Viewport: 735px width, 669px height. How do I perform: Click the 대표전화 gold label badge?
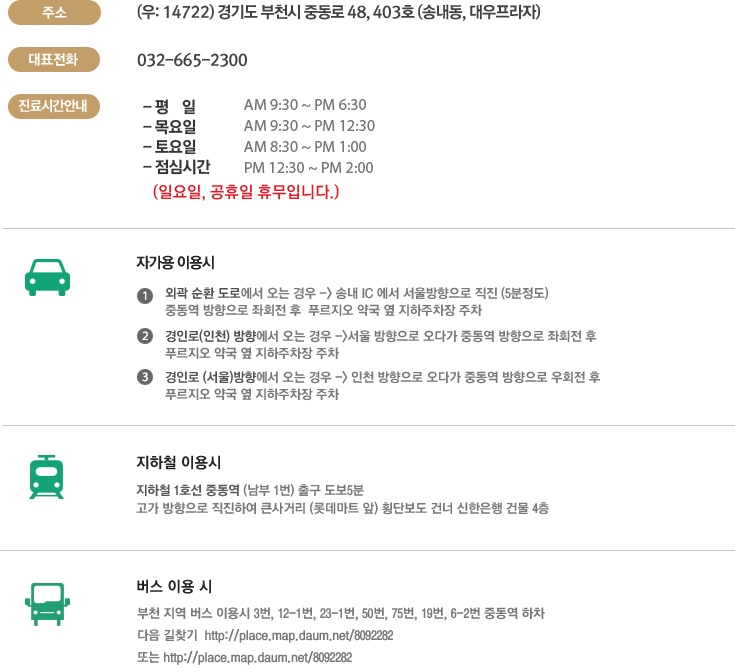54,60
